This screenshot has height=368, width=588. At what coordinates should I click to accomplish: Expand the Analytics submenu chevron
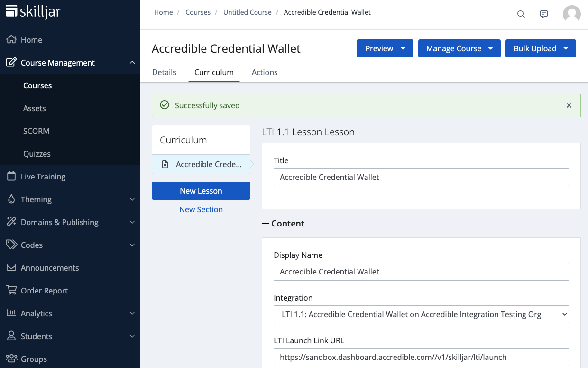coord(132,313)
